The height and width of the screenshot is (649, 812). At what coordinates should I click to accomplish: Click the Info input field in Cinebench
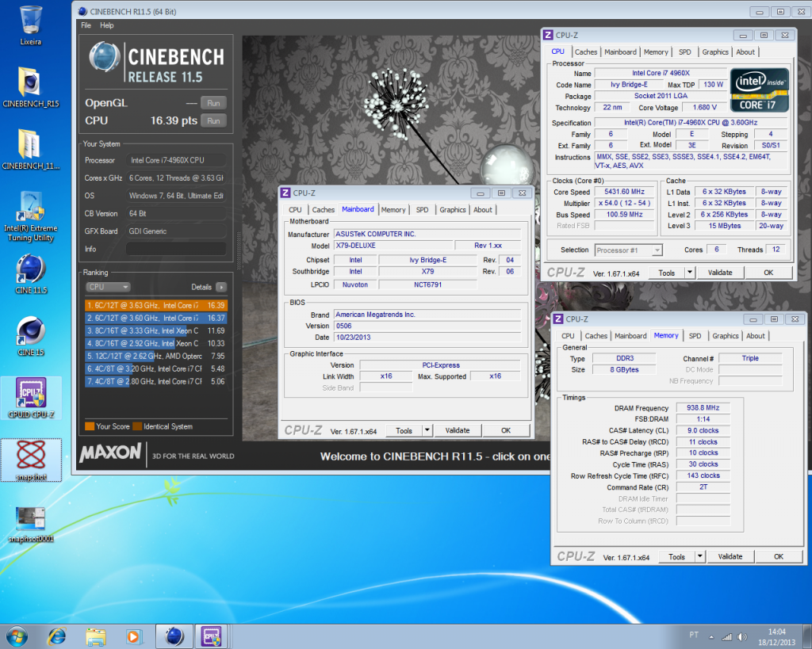coord(175,249)
